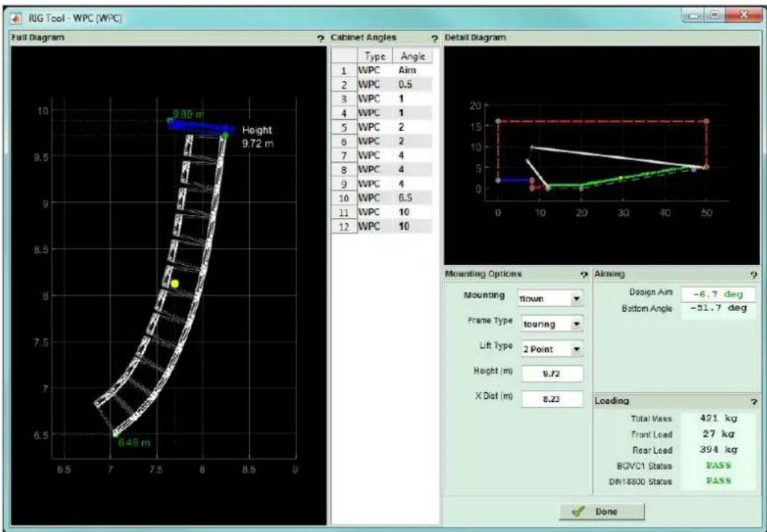Expand the Mounting dropdown set to flown
The image size is (767, 532).
point(551,298)
